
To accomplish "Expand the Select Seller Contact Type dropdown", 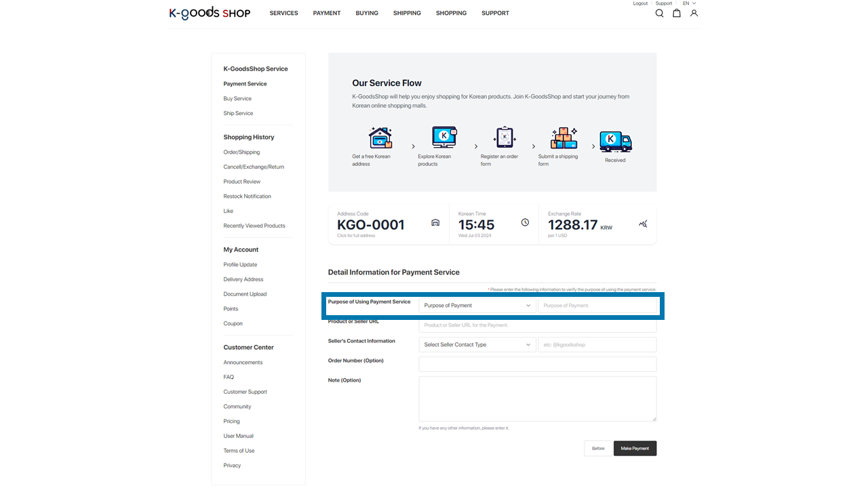I will [477, 345].
